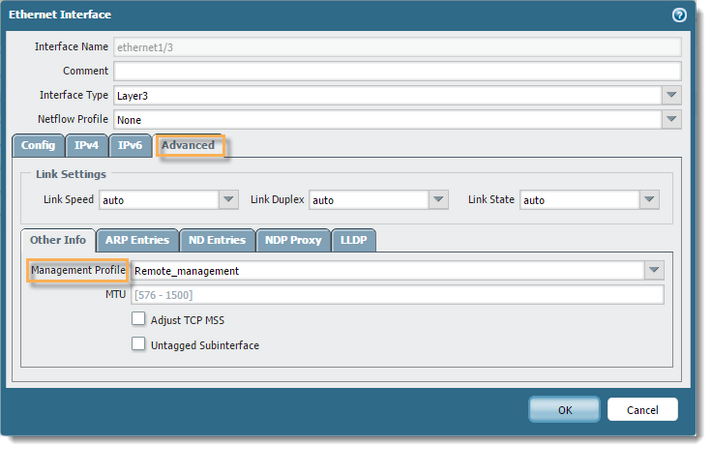This screenshot has height=451, width=711.
Task: Click the Cancel button
Action: pyautogui.click(x=642, y=410)
